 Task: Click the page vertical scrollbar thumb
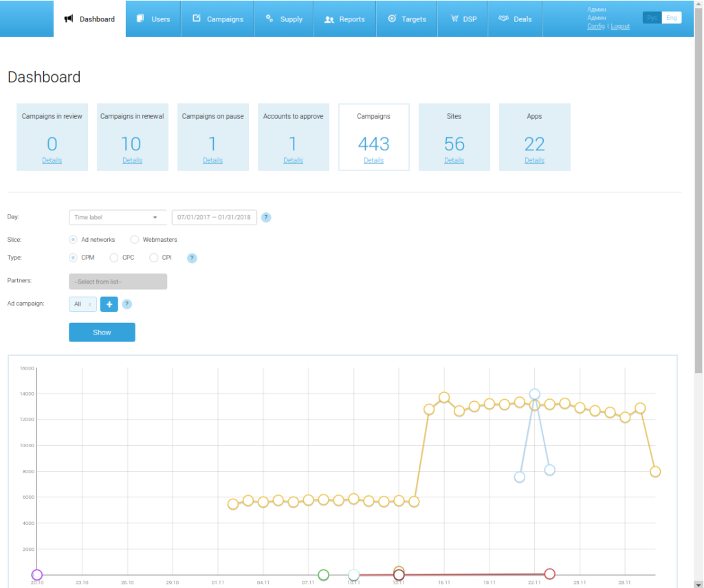pos(698,190)
